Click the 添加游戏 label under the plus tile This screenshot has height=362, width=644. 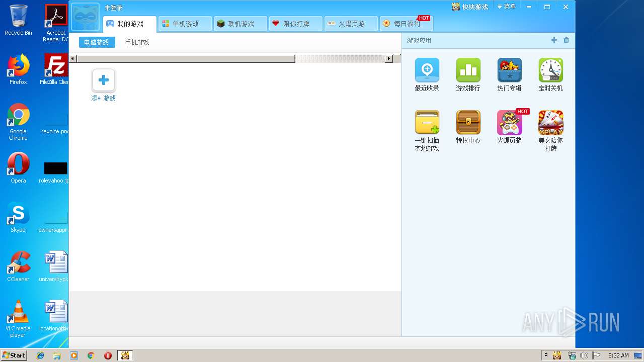104,98
